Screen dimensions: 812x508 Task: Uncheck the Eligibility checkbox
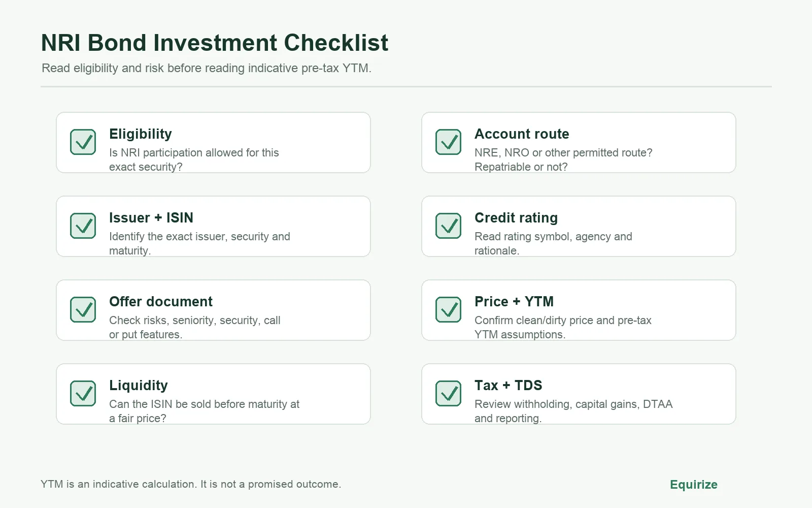pos(83,142)
